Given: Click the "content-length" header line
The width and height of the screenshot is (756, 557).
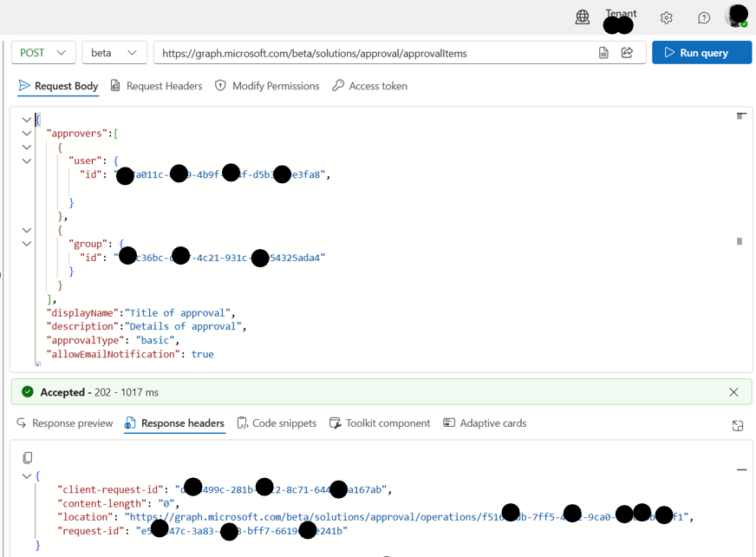Looking at the screenshot, I should [x=119, y=503].
